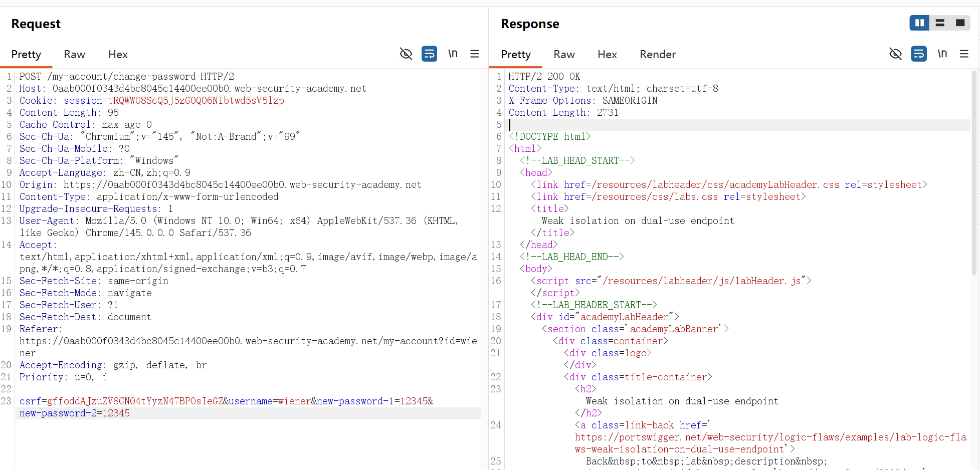Image resolution: width=980 pixels, height=470 pixels.
Task: Click the section class academyLabBanner line
Action: coord(635,329)
